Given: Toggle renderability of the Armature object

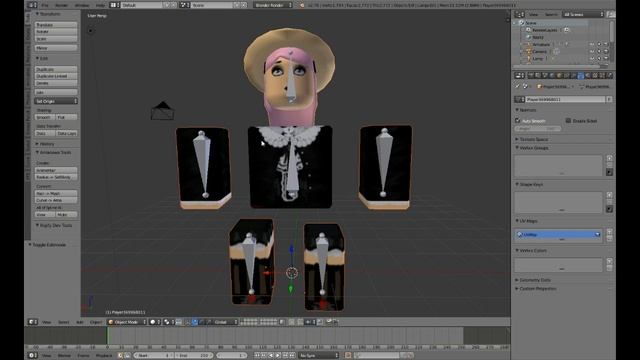Looking at the screenshot, I should tap(606, 44).
